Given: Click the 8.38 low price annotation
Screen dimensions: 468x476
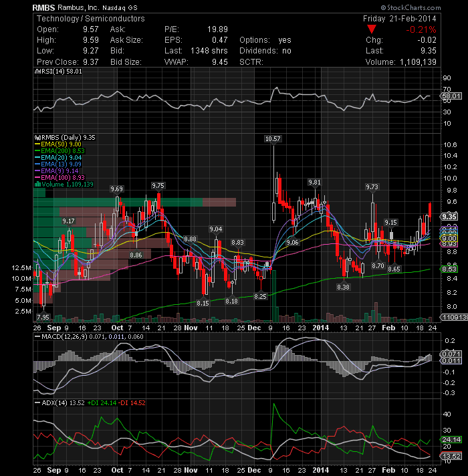Looking at the screenshot, I should (x=343, y=287).
